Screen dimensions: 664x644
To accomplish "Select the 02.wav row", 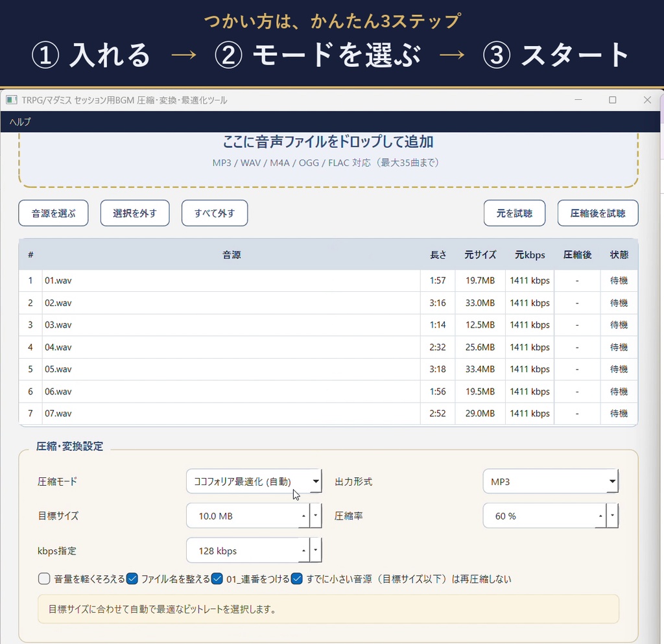I will click(328, 303).
